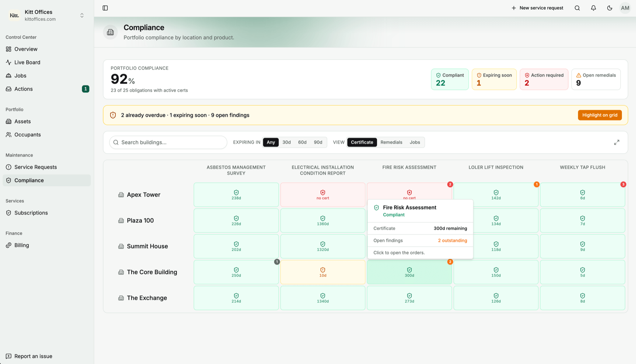Go to Billing
636x364 pixels.
47,245
